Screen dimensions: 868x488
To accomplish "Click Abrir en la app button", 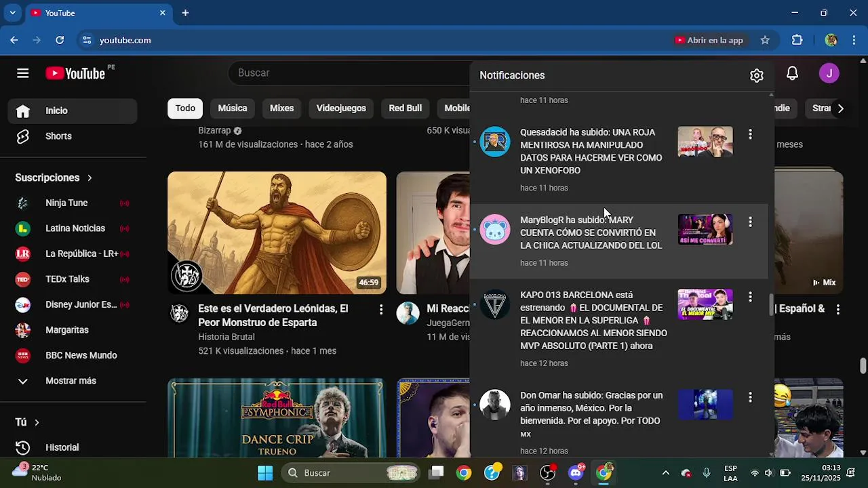I will tap(709, 40).
